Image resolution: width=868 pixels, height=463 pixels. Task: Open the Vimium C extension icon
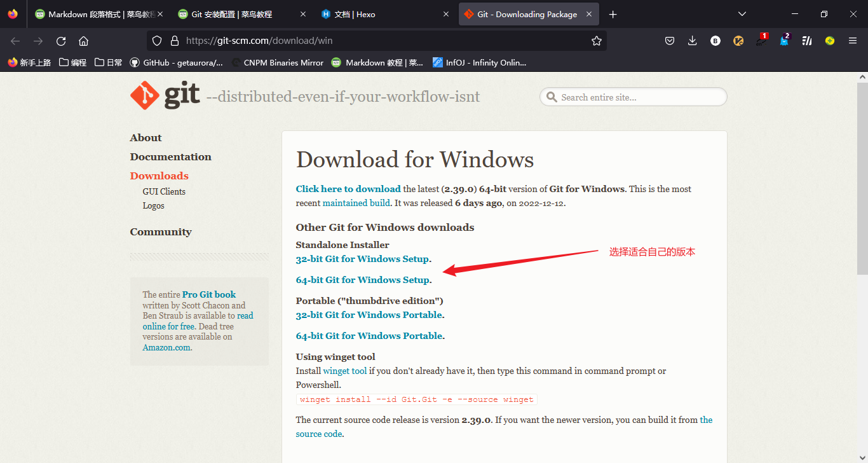[x=738, y=41]
